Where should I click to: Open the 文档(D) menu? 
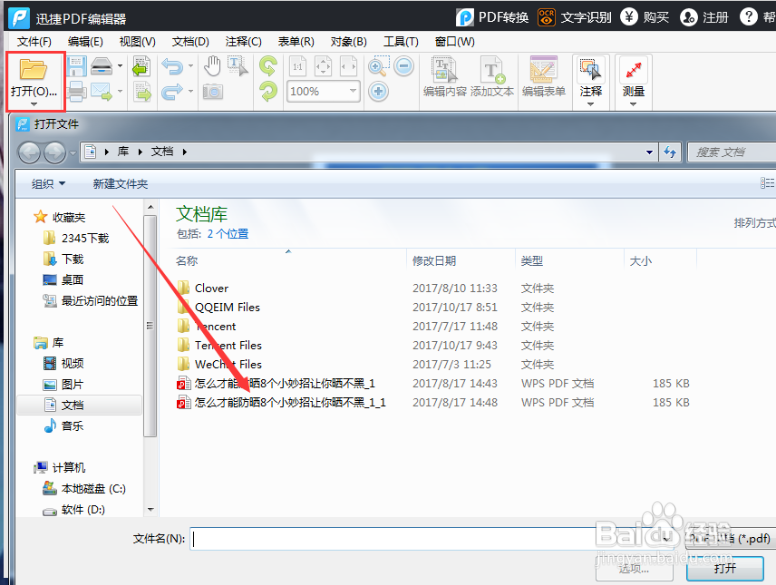click(191, 42)
